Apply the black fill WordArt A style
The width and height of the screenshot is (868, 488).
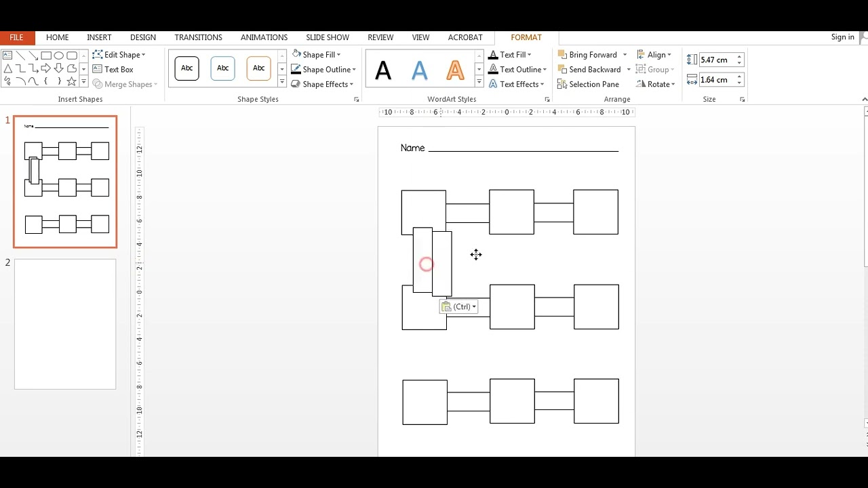[383, 69]
